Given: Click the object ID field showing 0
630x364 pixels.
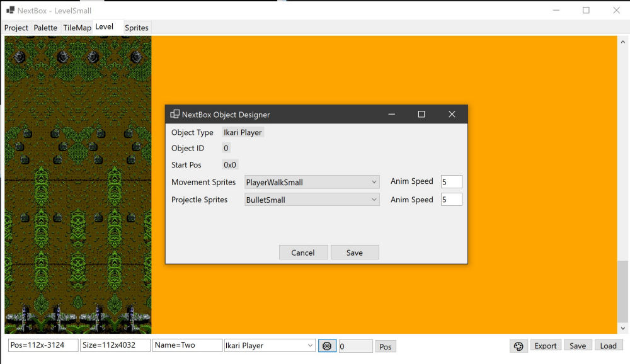Looking at the screenshot, I should click(x=355, y=346).
